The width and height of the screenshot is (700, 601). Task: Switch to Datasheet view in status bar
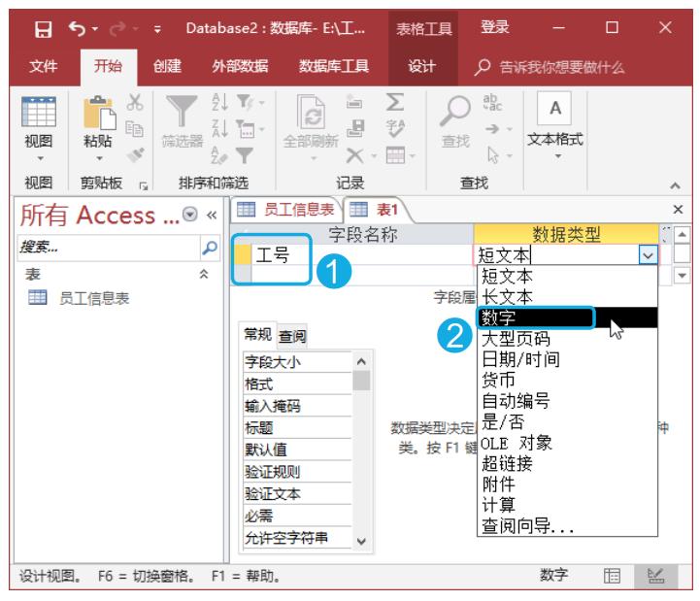(x=612, y=576)
